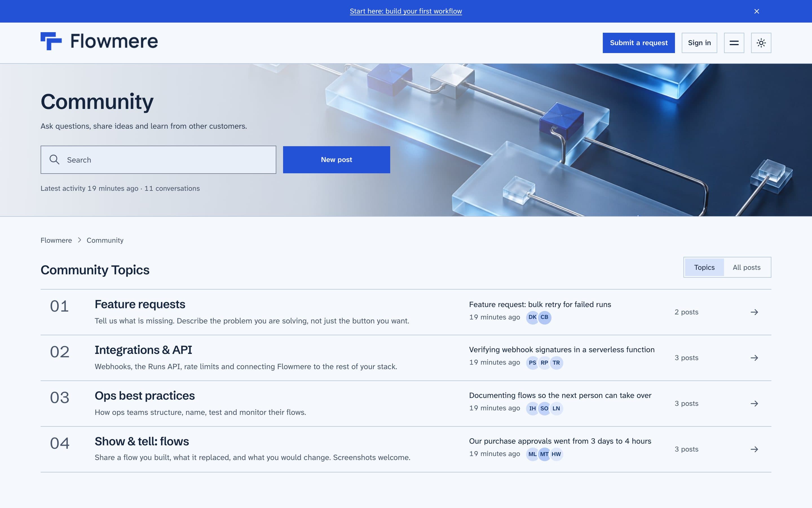Screen dimensions: 812x508
Task: Switch to the All posts tab
Action: 747,268
